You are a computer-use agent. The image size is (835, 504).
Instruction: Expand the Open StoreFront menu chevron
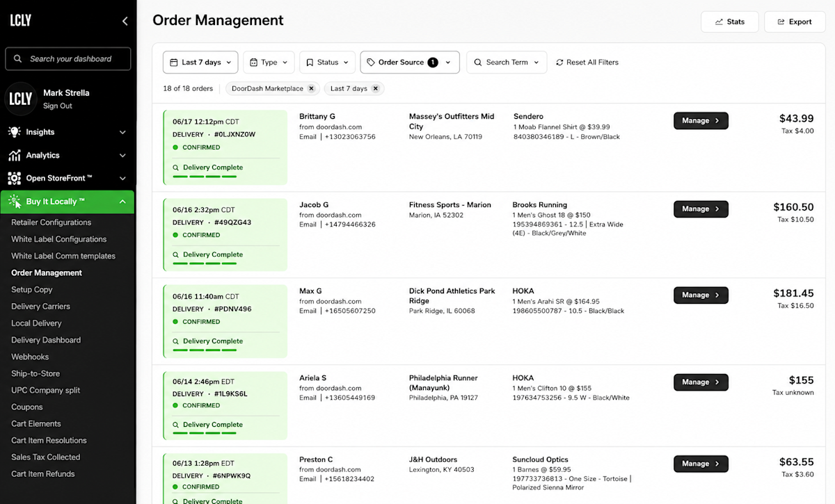[122, 179]
